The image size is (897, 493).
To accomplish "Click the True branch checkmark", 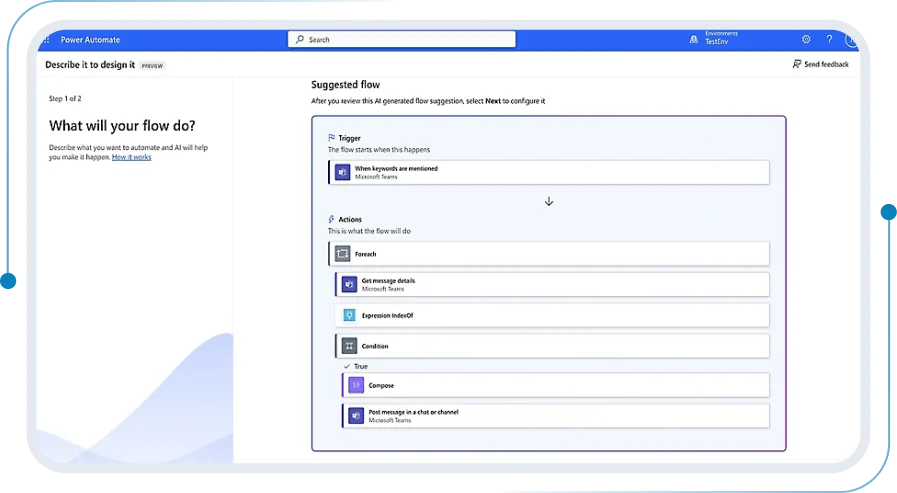I will (347, 366).
